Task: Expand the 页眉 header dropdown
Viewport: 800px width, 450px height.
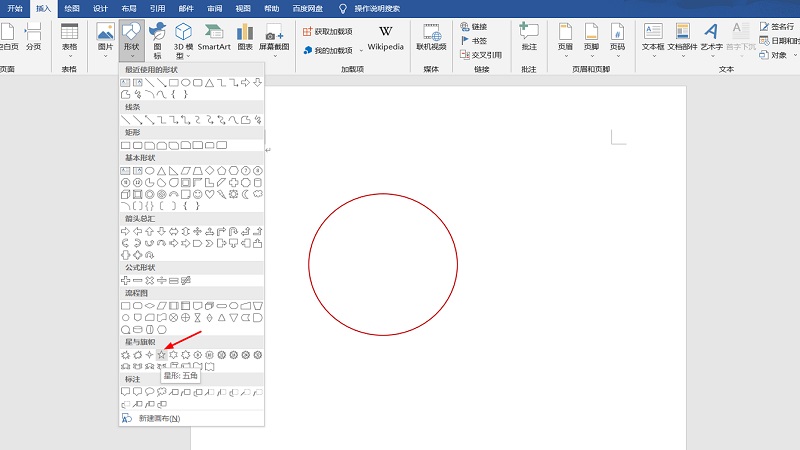Action: coord(566,36)
